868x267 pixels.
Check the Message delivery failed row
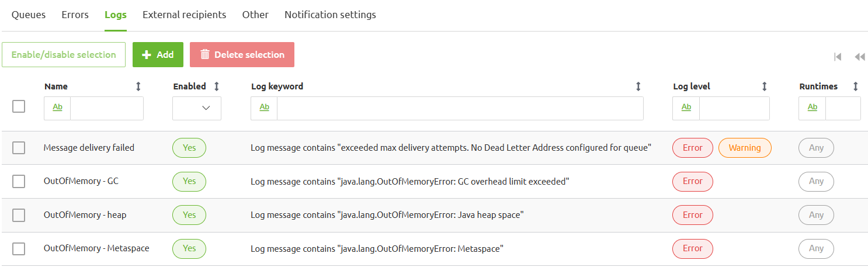[19, 148]
